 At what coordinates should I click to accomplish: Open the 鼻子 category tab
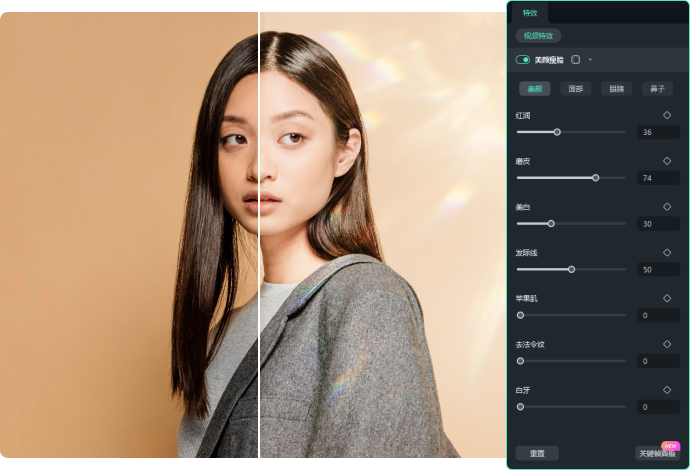(x=657, y=89)
